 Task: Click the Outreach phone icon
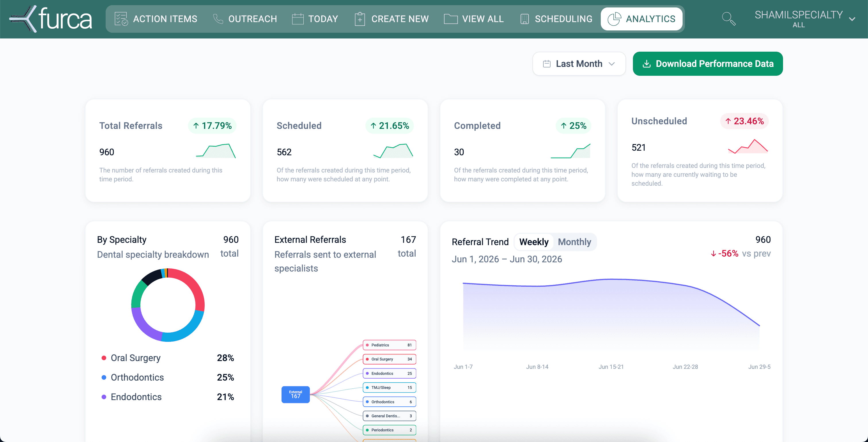point(218,19)
